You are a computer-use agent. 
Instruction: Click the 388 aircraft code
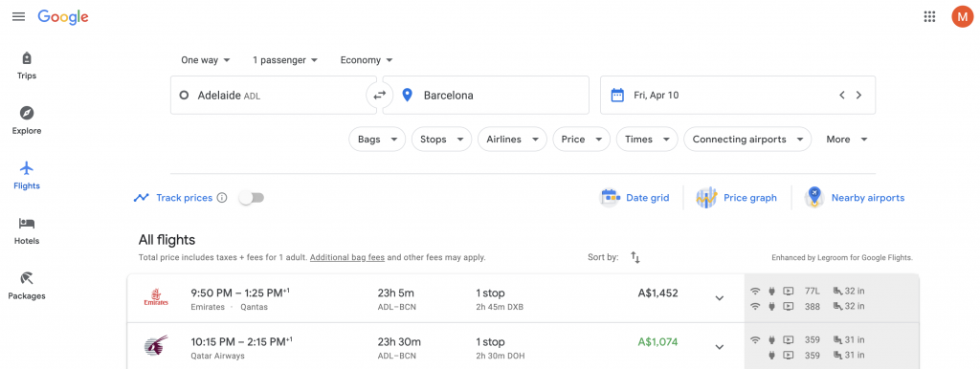pos(812,306)
